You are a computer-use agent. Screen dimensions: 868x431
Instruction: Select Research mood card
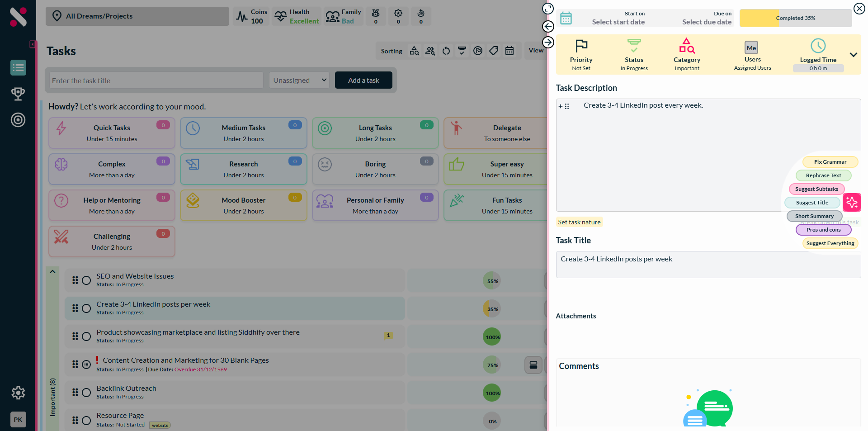[244, 169]
